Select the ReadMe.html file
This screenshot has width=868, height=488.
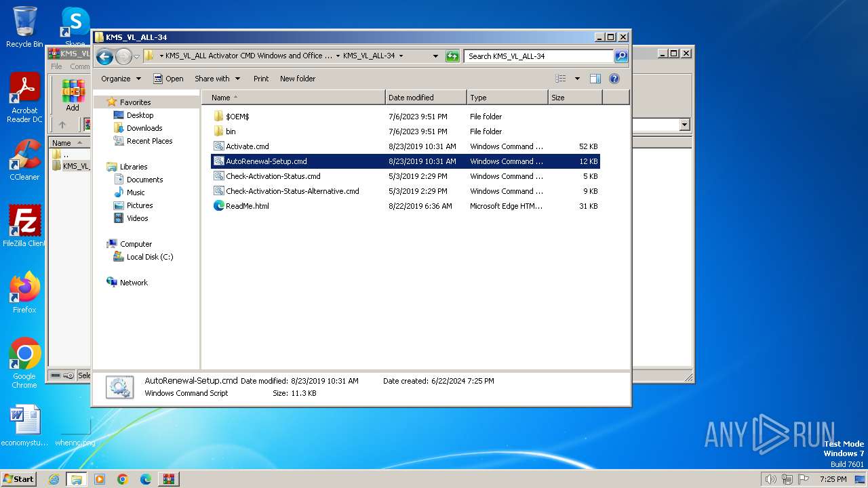406,206
